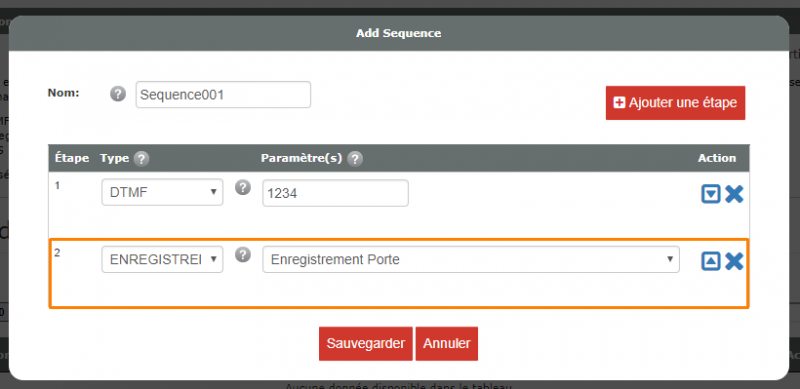Click the help icon in step 2 row

tap(243, 254)
